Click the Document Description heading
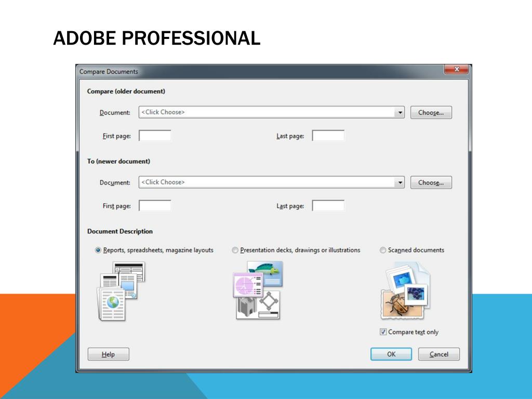This screenshot has width=532, height=399. coord(120,231)
